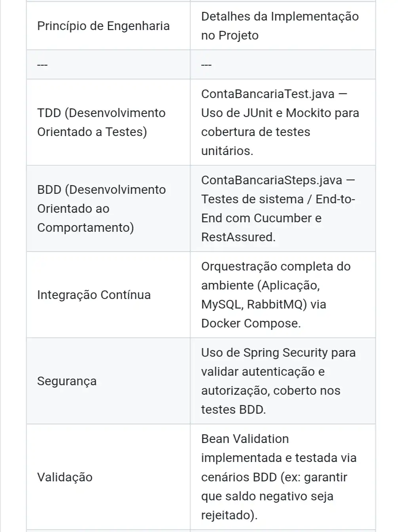Click the word 'RestAssured' in the table
The height and width of the screenshot is (532, 398).
[238, 237]
